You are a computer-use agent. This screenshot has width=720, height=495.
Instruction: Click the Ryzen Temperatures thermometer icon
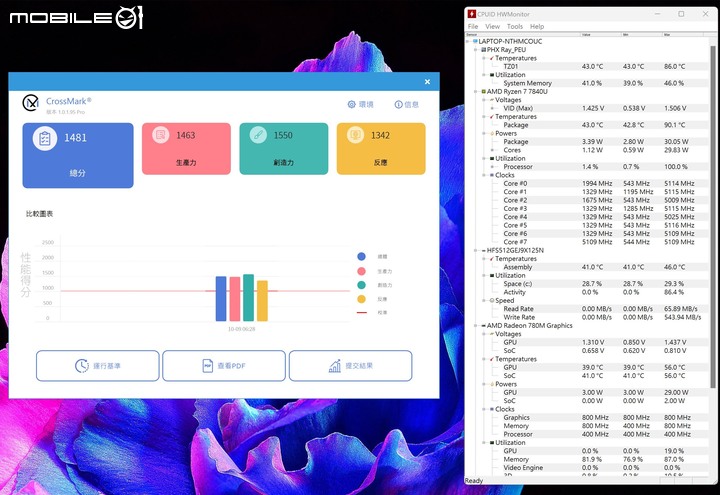pyautogui.click(x=492, y=117)
